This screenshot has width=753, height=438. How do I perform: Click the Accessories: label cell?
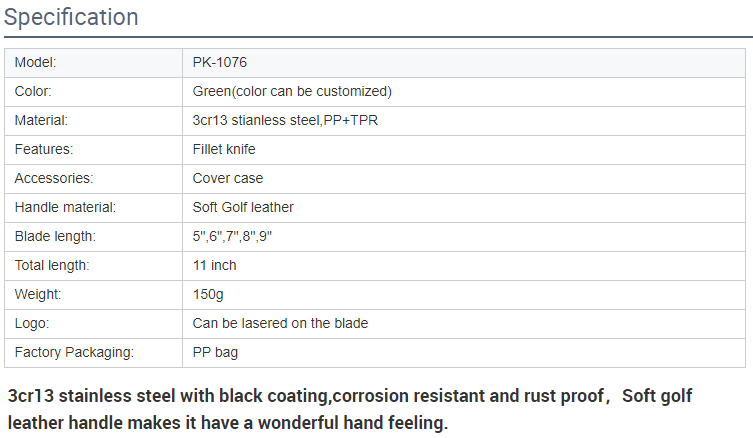tap(94, 179)
